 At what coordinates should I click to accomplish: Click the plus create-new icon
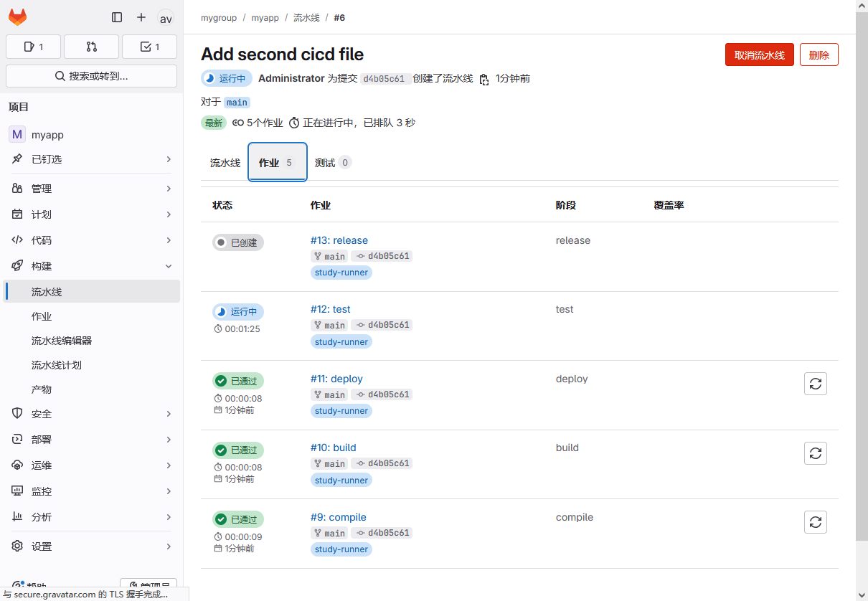pyautogui.click(x=141, y=17)
